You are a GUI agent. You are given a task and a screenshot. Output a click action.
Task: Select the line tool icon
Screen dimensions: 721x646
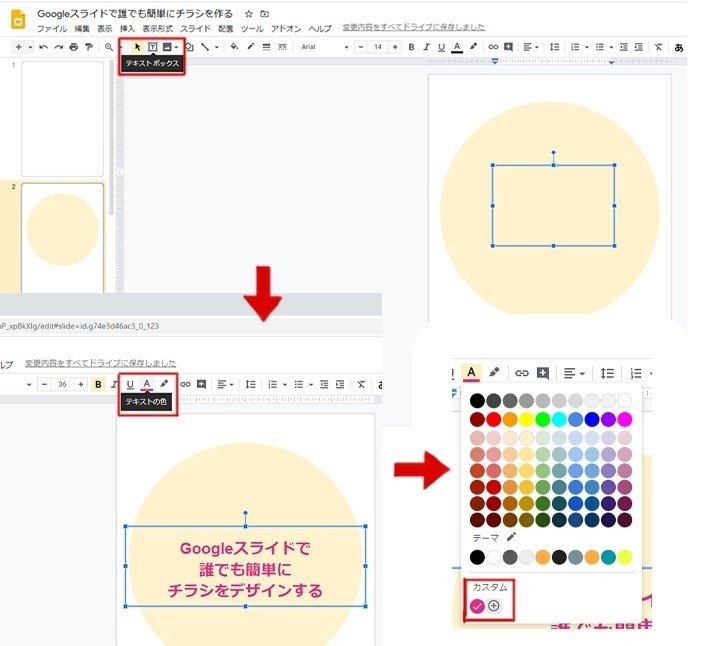205,47
